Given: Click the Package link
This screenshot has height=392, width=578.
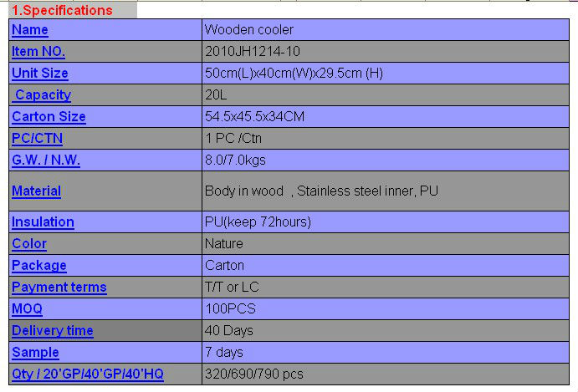Looking at the screenshot, I should (x=39, y=266).
